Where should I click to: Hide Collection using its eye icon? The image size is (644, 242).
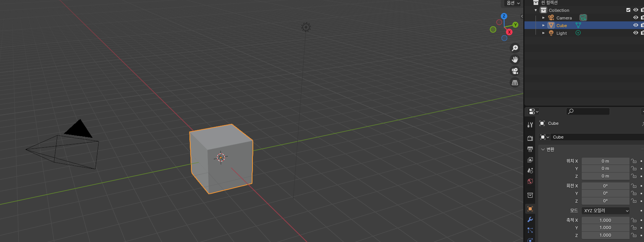636,10
